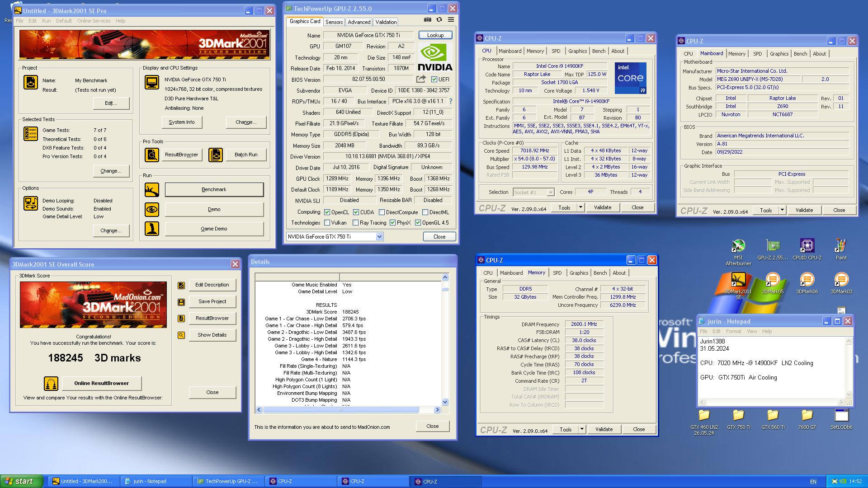Click GPU-Z screenshot camera icon
The width and height of the screenshot is (868, 488).
pos(427,20)
